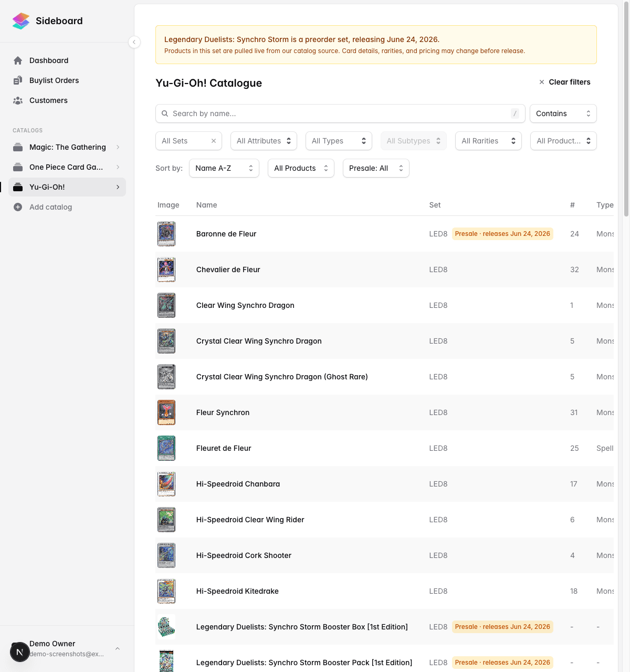Clear the All Sets filter with its X

click(x=214, y=141)
